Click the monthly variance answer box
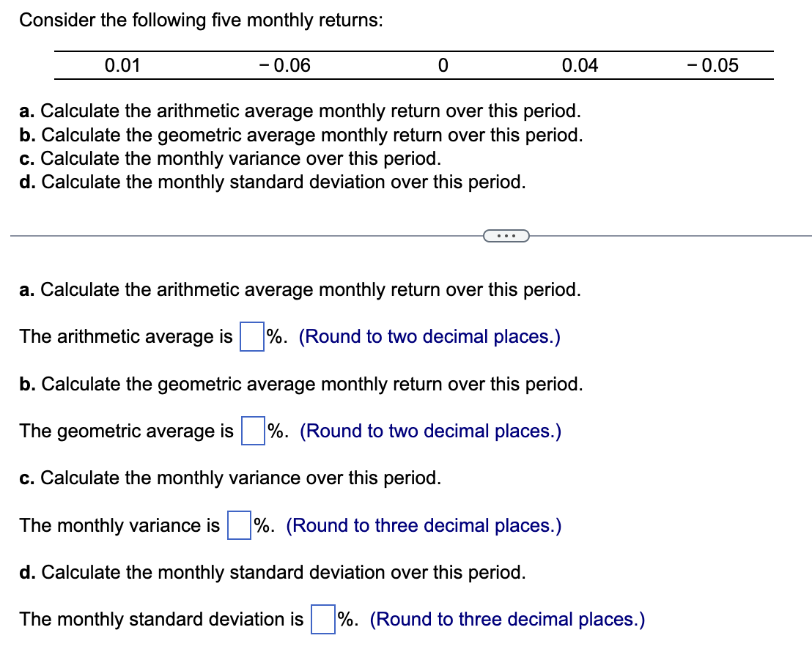This screenshot has width=812, height=671. [x=240, y=524]
